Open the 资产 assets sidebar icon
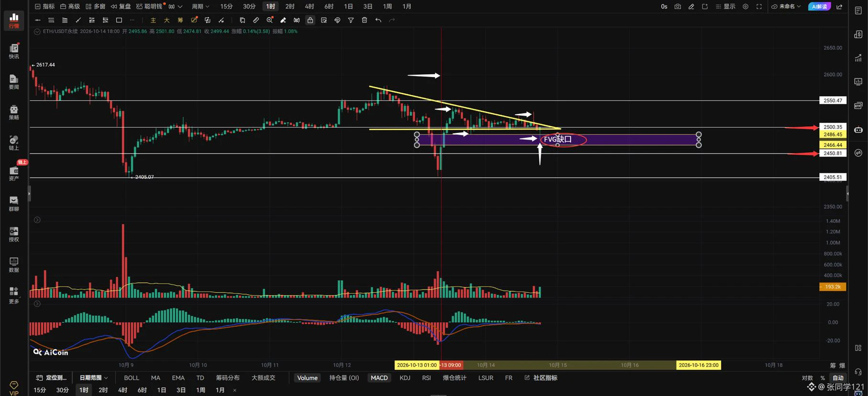This screenshot has width=868, height=396. (x=14, y=173)
